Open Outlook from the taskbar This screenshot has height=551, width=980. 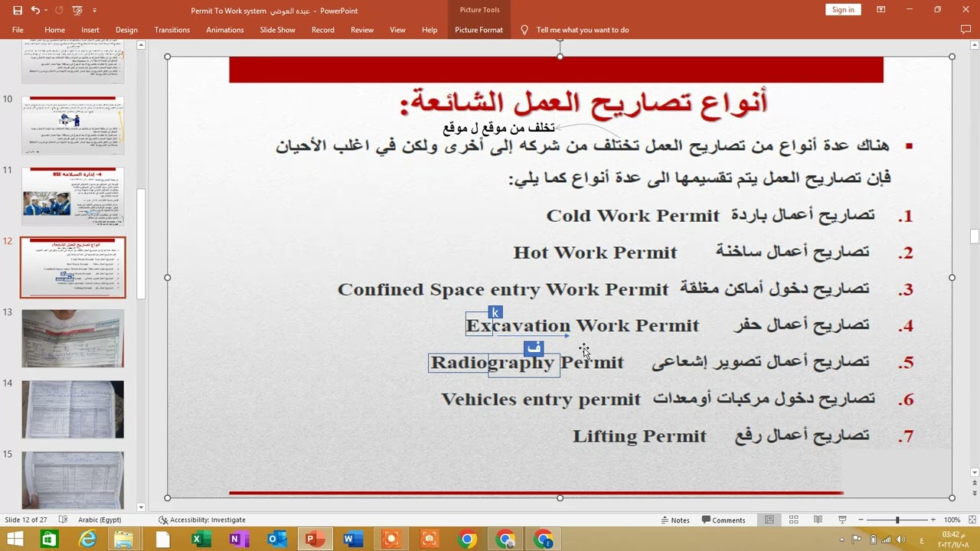[x=276, y=540]
